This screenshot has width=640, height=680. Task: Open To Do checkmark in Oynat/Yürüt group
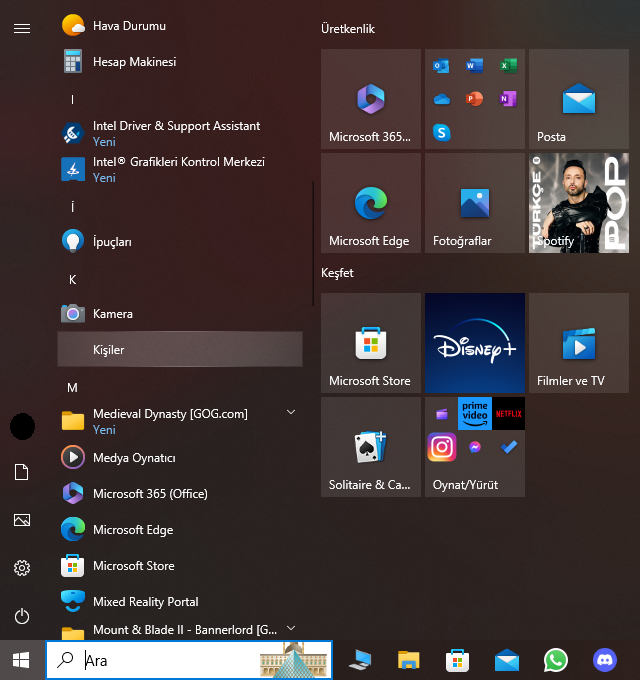[508, 447]
